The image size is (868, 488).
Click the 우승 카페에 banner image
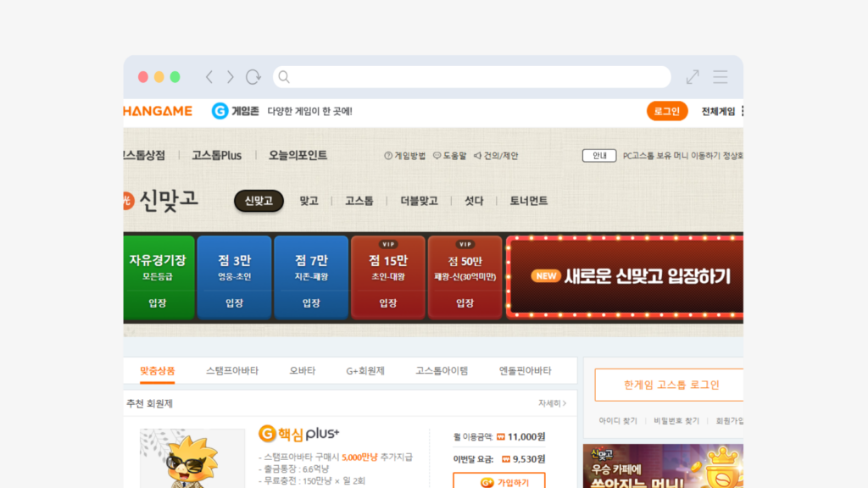663,466
